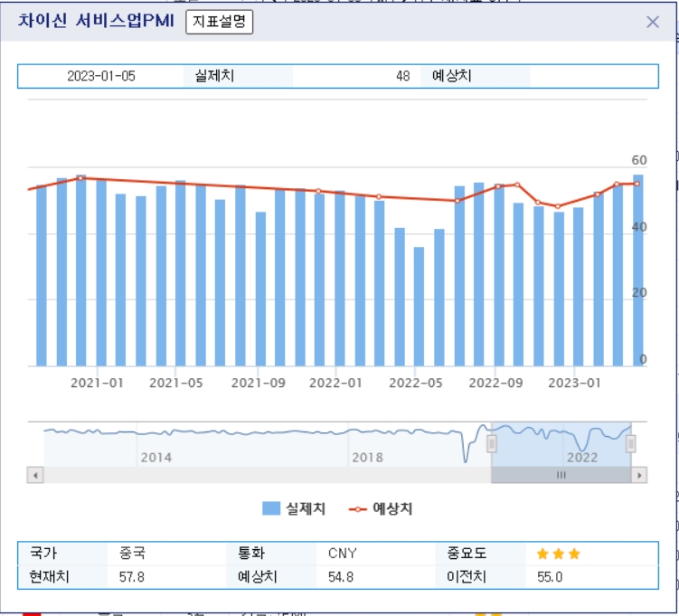Image resolution: width=679 pixels, height=616 pixels.
Task: Close the 차이신 서비스업PMI popup
Action: click(x=653, y=22)
